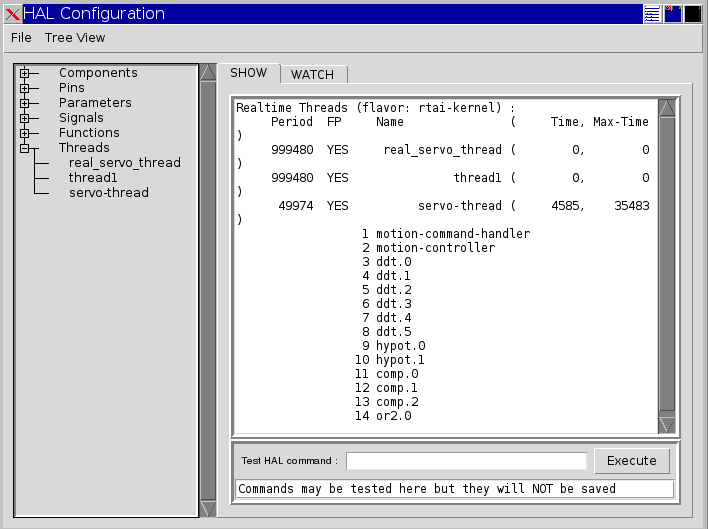The width and height of the screenshot is (708, 529).
Task: Select servo-thread in the tree
Action: click(x=109, y=192)
